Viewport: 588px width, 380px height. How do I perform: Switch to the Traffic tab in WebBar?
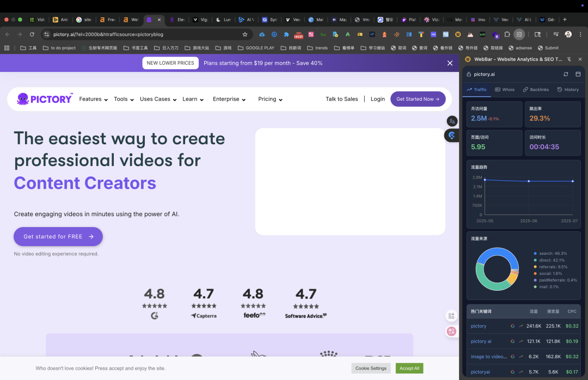[x=476, y=90]
